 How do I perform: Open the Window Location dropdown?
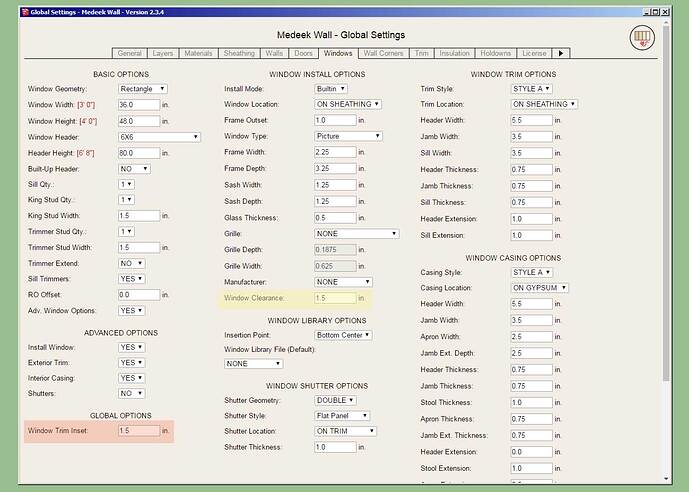click(x=348, y=104)
